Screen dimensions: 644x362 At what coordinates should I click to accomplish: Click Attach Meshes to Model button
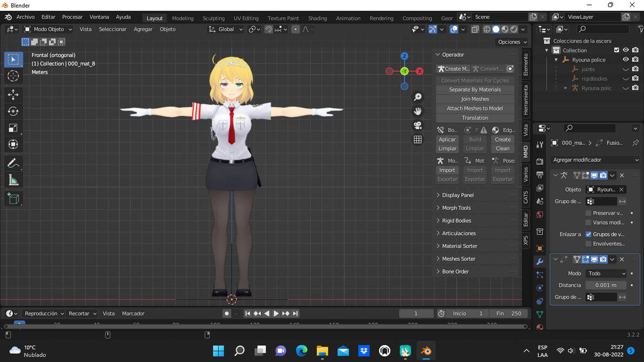(475, 109)
